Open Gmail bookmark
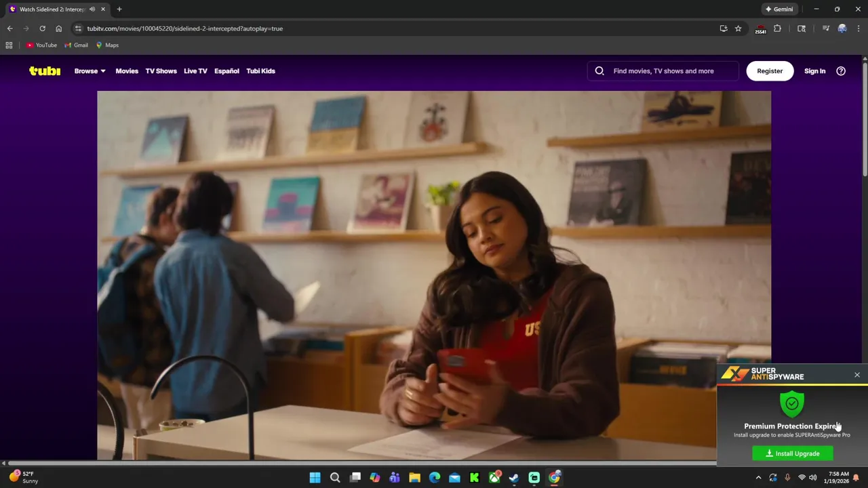Screen dimensions: 868x488 (76, 45)
